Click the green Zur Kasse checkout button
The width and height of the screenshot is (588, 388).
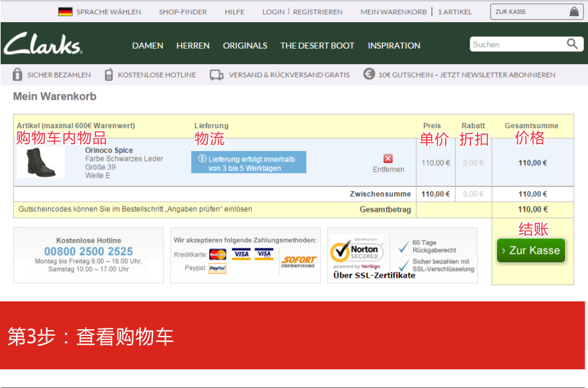click(531, 250)
